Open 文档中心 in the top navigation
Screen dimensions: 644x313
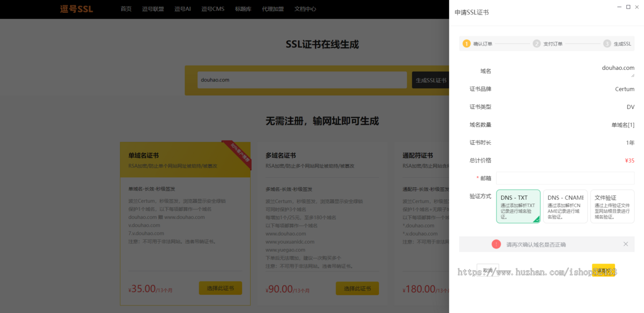point(305,9)
